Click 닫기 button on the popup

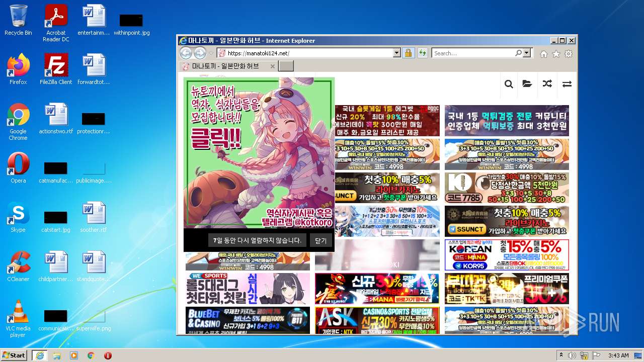[321, 241]
